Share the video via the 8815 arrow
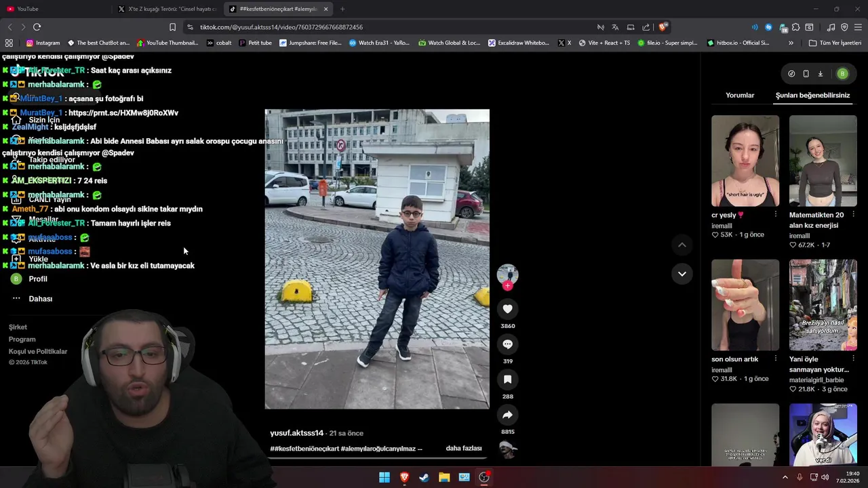 (x=507, y=415)
